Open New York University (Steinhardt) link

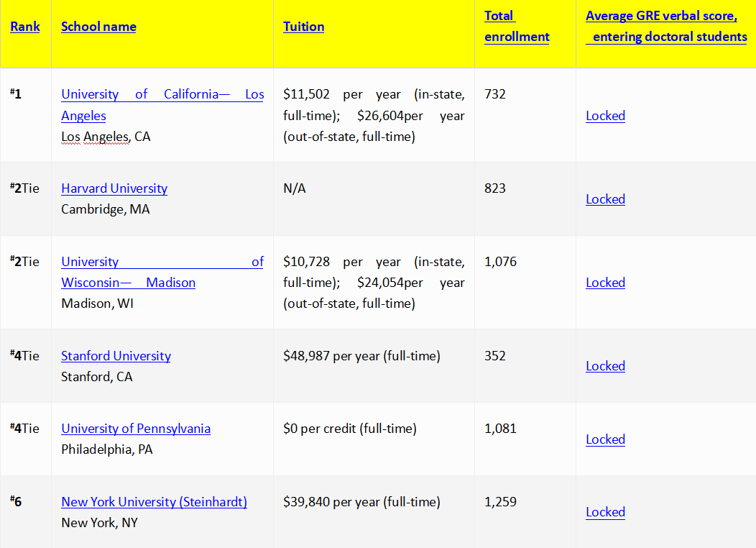tap(154, 502)
